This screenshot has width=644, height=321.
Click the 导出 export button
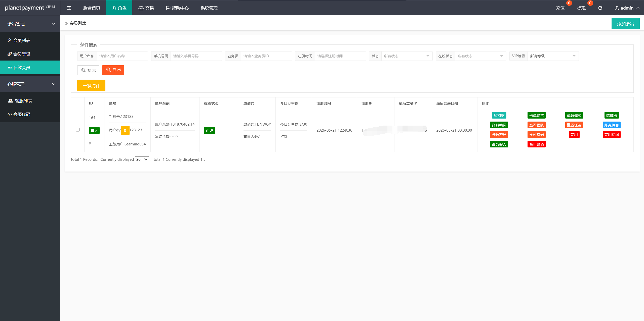(113, 70)
